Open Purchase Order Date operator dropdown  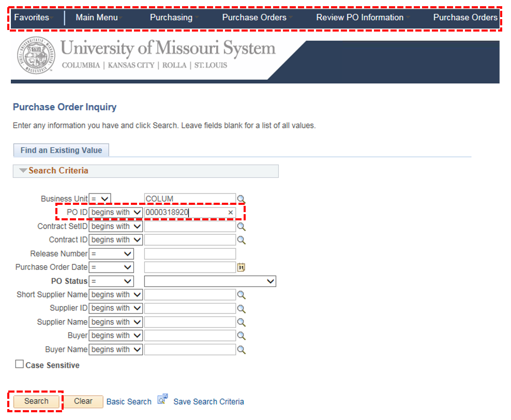tap(111, 267)
